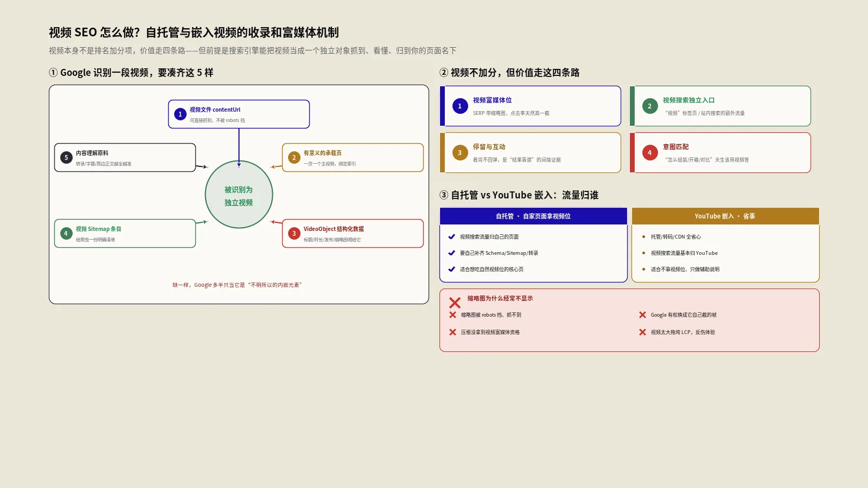The height and width of the screenshot is (488, 868).
Task: Click numbered circle 4 beside 视频 Sitemap 条目
Action: click(66, 234)
